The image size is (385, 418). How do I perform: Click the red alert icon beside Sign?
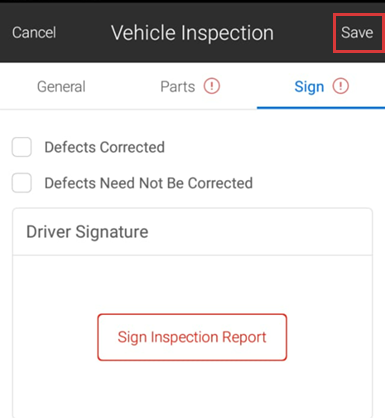pyautogui.click(x=340, y=86)
